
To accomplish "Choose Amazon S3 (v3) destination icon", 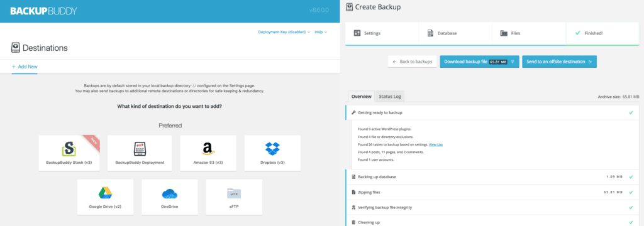I will (208, 149).
